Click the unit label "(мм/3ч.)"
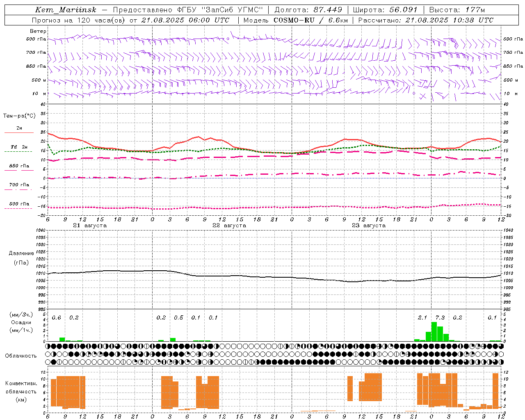The width and height of the screenshot is (525, 420). coord(21,315)
